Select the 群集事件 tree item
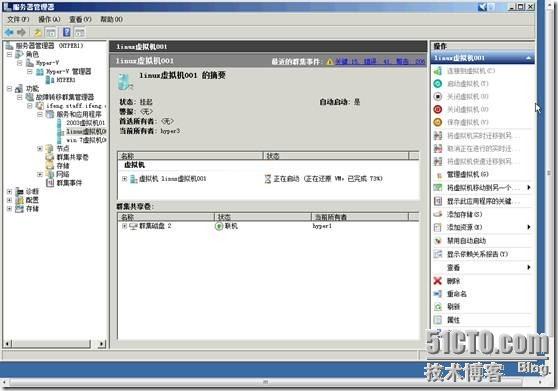Screen dimensions: 558x391 pos(69,183)
